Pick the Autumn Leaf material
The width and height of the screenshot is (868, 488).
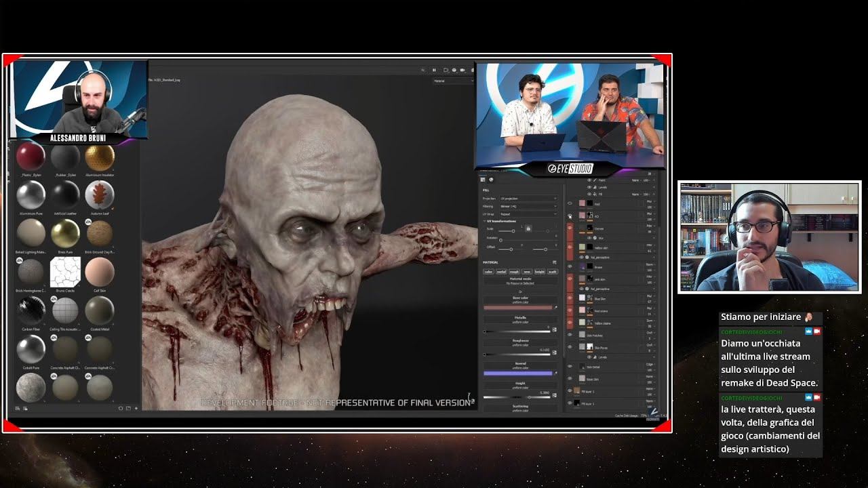click(100, 195)
